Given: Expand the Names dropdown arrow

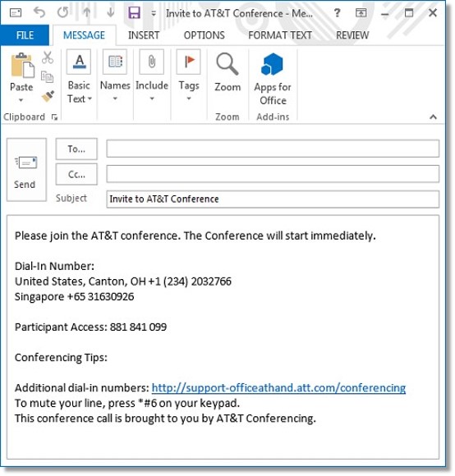Looking at the screenshot, I should pos(115,98).
